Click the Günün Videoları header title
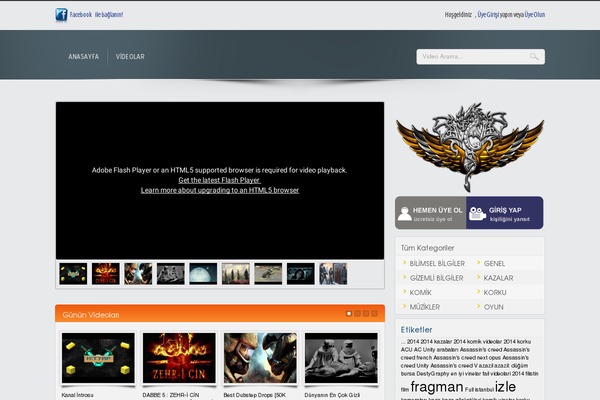This screenshot has height=400, width=600. 91,315
